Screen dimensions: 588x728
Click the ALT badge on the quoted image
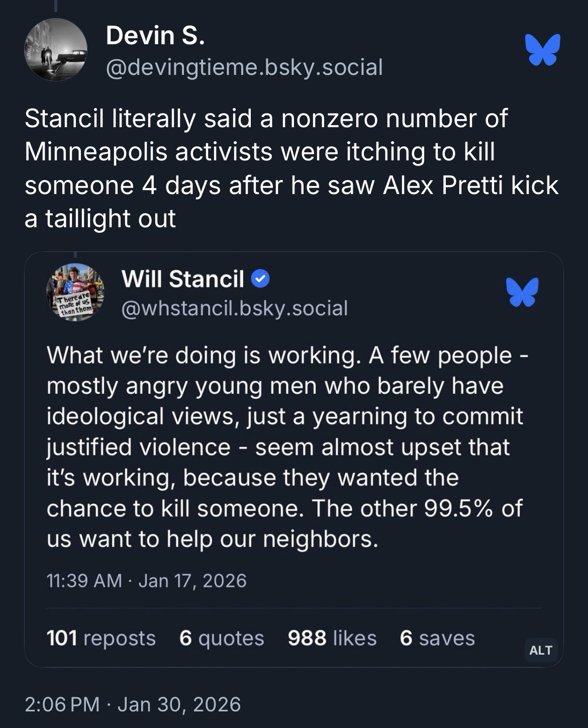click(x=541, y=650)
